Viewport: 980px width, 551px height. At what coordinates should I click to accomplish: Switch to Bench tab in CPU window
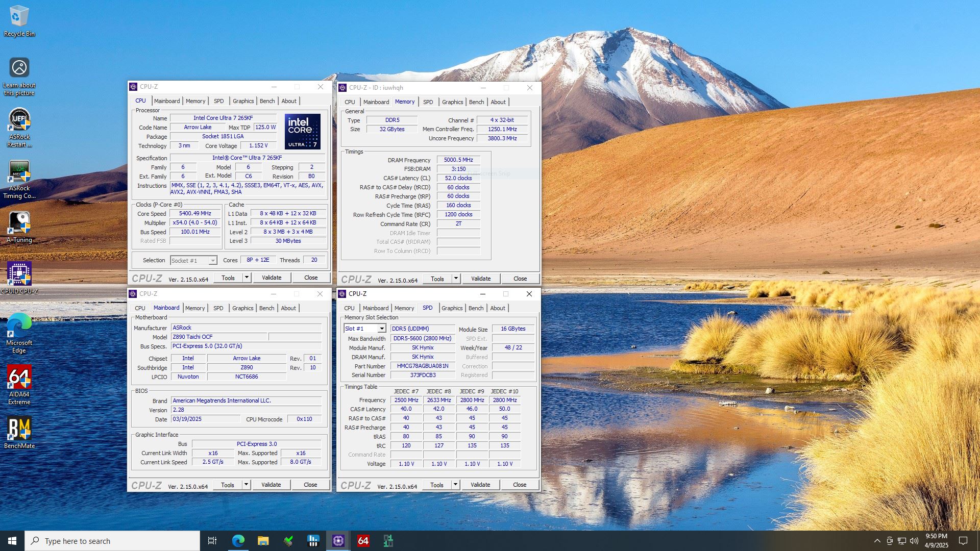point(267,101)
